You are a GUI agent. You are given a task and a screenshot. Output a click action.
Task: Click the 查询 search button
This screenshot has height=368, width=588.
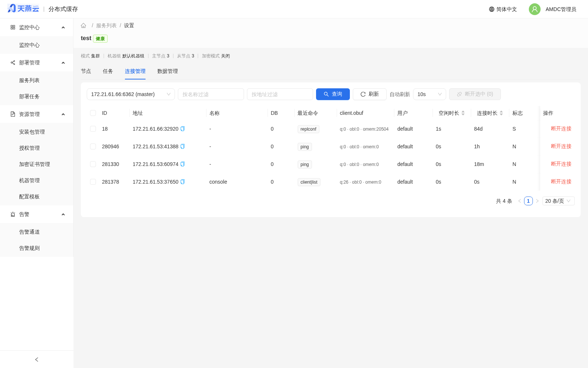click(333, 94)
